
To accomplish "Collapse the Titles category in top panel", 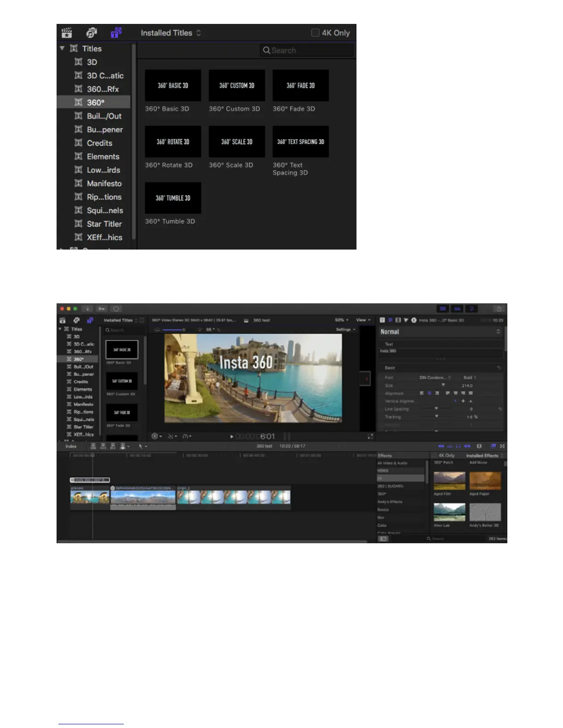I will pos(62,48).
